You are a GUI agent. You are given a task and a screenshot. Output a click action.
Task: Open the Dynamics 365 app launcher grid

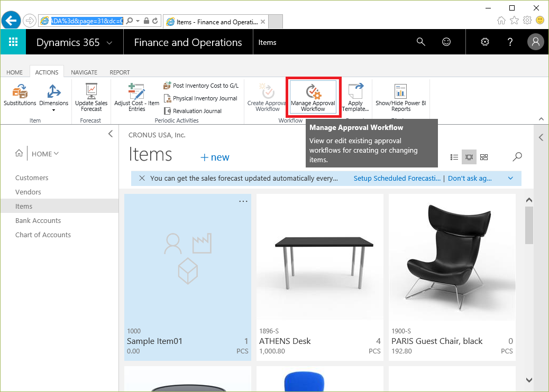point(13,42)
